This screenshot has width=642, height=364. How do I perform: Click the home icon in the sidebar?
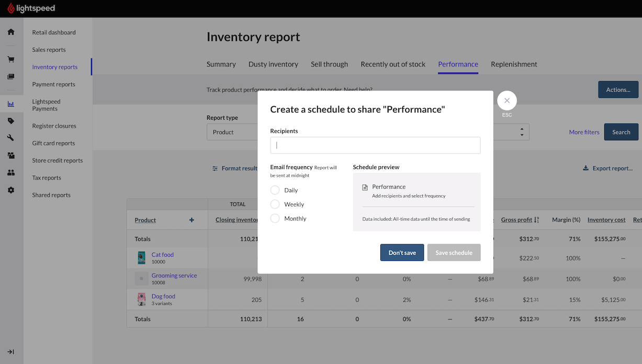pyautogui.click(x=11, y=32)
